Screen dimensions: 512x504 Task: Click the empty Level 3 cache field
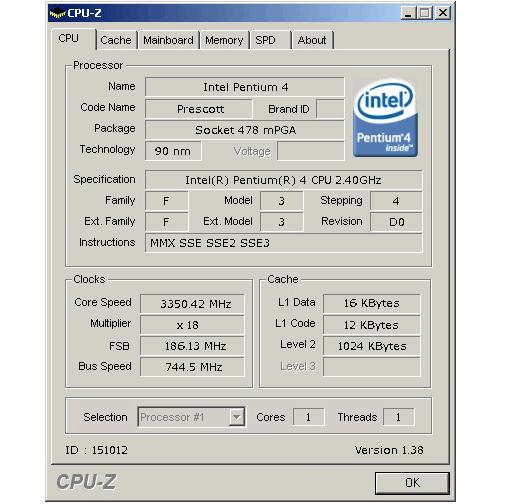tap(372, 367)
